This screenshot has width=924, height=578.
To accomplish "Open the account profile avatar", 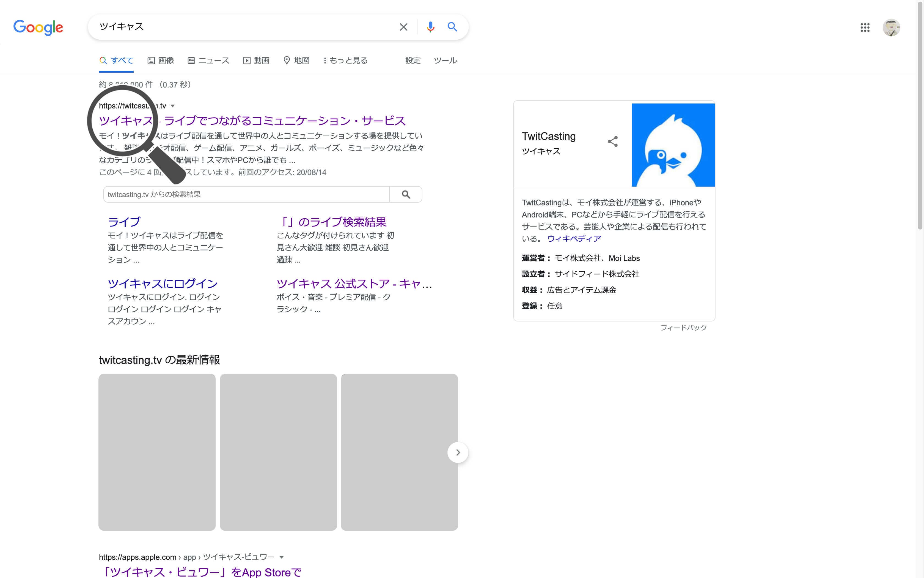I will tap(891, 28).
